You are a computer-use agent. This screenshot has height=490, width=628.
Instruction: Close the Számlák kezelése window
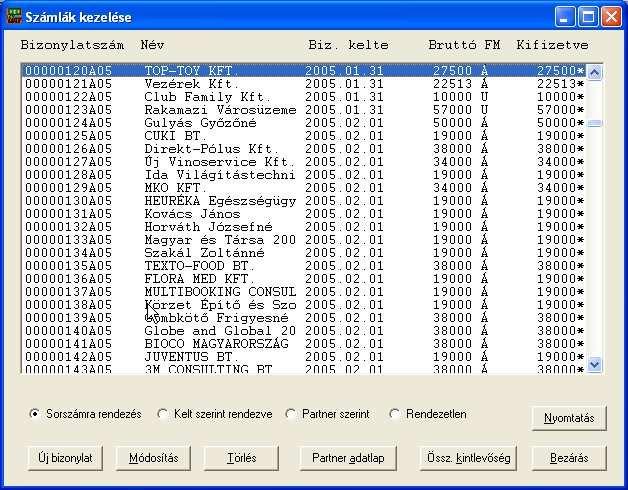pos(612,17)
